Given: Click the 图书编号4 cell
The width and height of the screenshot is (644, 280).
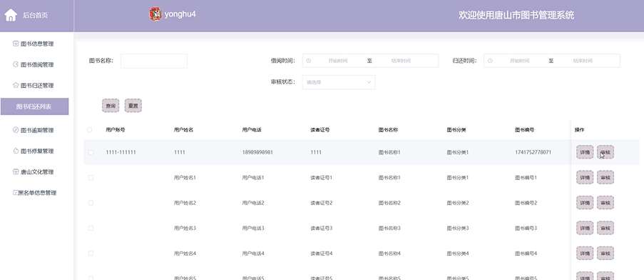Looking at the screenshot, I should click(526, 254).
